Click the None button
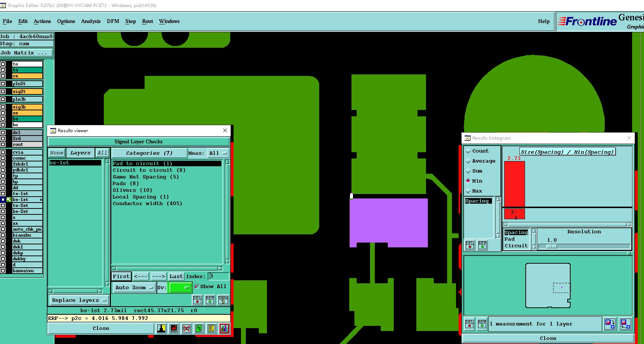The height and width of the screenshot is (344, 644). pos(57,153)
